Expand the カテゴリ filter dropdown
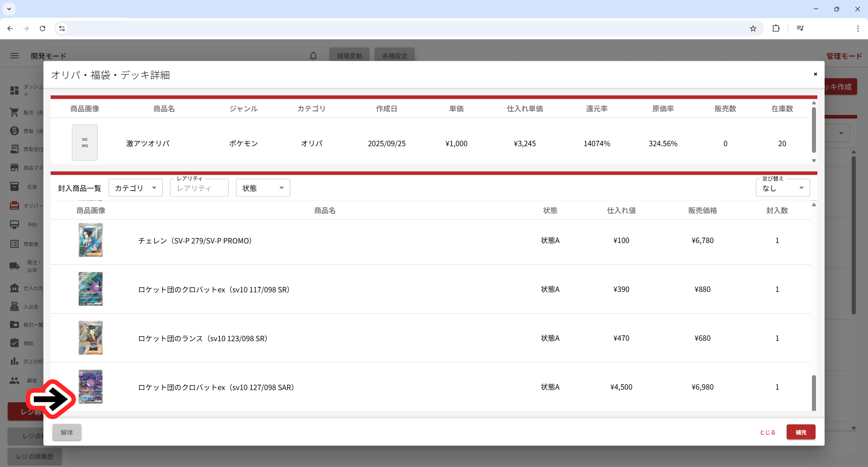The height and width of the screenshot is (467, 868). point(136,188)
